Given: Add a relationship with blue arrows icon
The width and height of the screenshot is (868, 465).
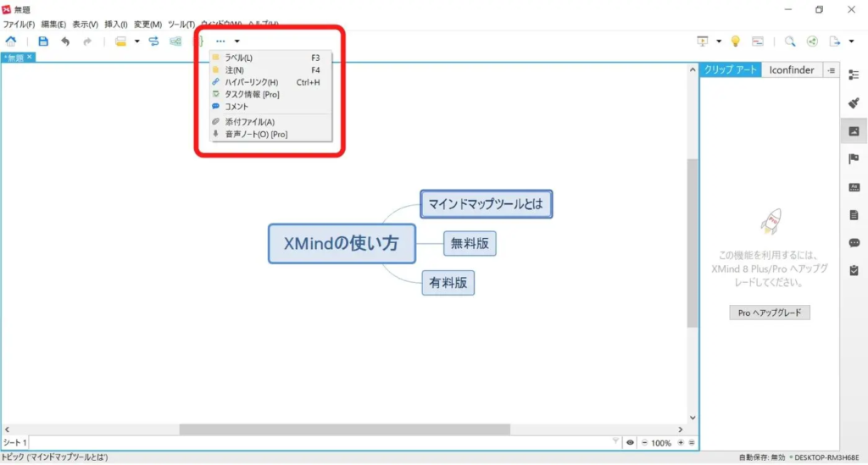Looking at the screenshot, I should point(153,42).
